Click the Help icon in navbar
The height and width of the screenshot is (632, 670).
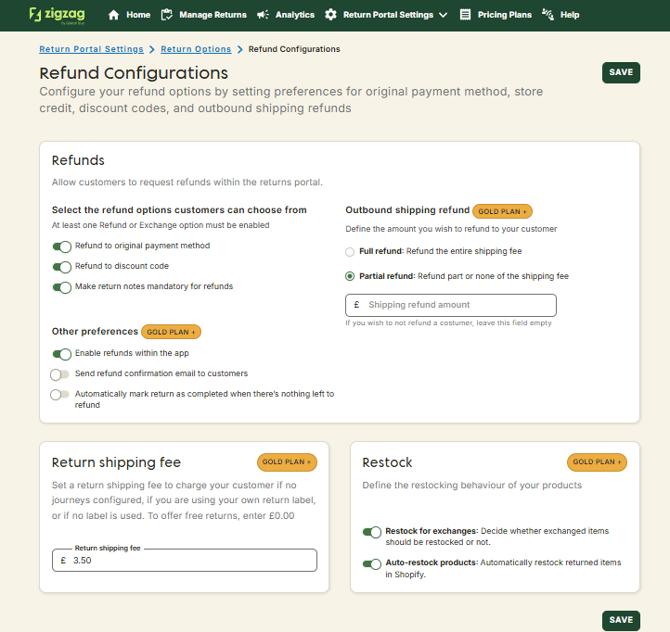pos(547,14)
